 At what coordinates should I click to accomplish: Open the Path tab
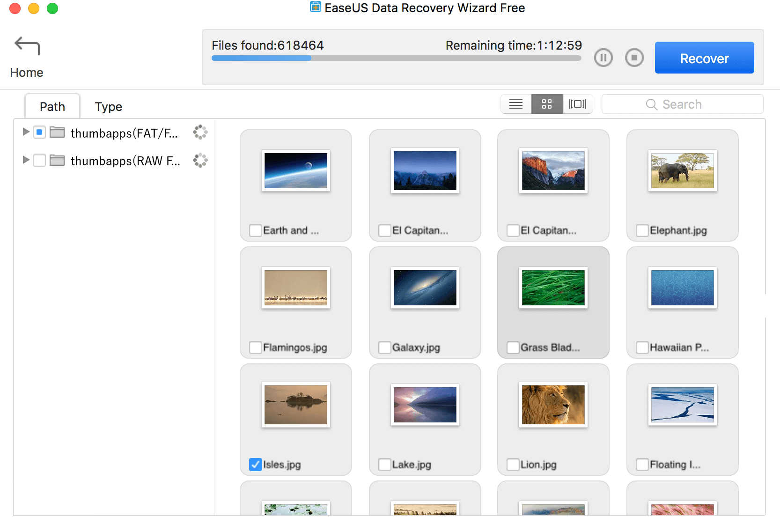click(x=52, y=106)
